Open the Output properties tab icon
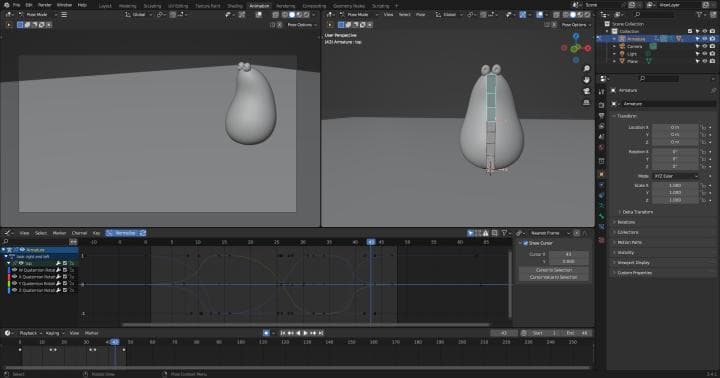 click(x=602, y=115)
